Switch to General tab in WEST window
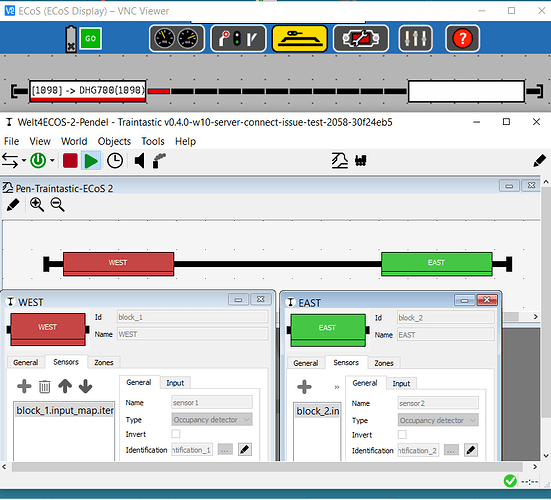Image resolution: width=551 pixels, height=500 pixels. (25, 362)
